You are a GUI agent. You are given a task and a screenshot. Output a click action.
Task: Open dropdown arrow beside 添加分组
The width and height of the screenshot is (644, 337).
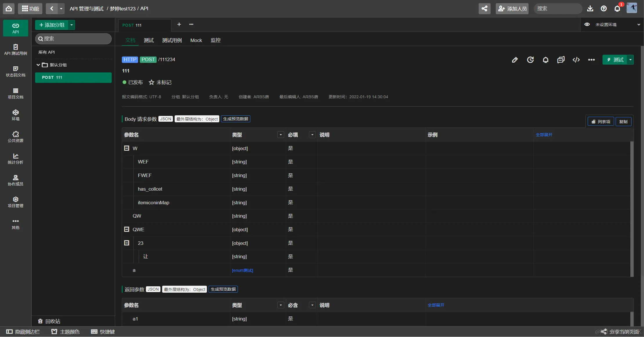coord(72,25)
